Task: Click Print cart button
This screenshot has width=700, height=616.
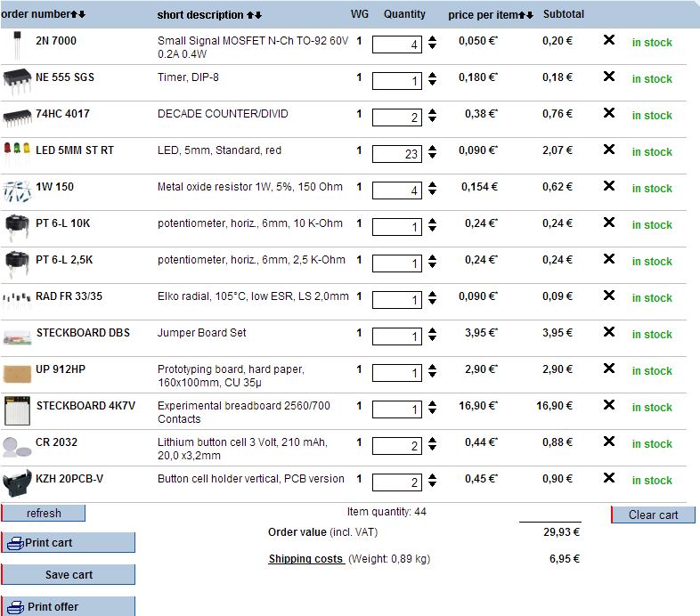Action: pos(69,543)
